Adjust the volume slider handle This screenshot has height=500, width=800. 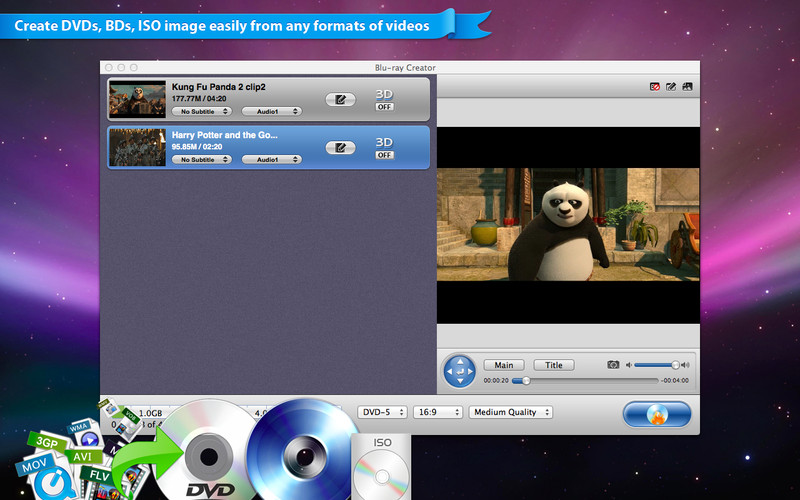(676, 365)
